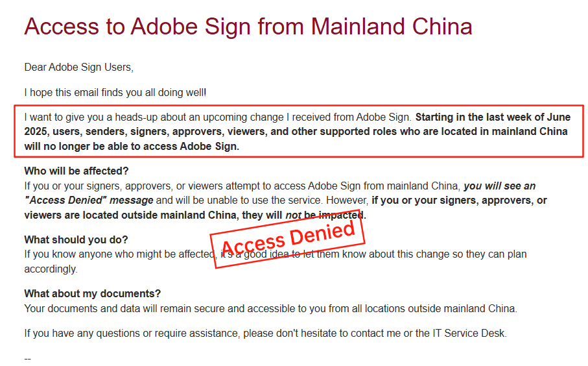Click the "--" signature separator at the bottom

(x=28, y=358)
